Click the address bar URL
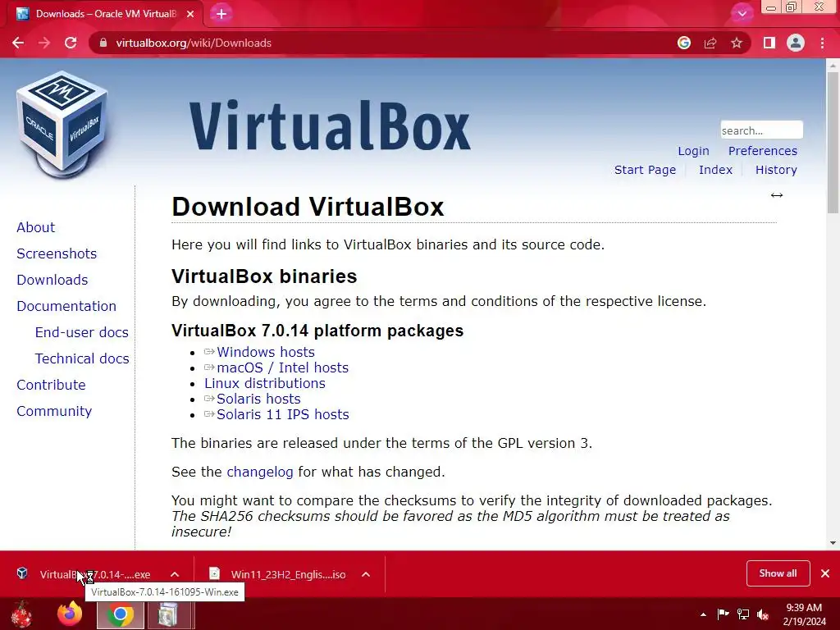 coord(194,43)
